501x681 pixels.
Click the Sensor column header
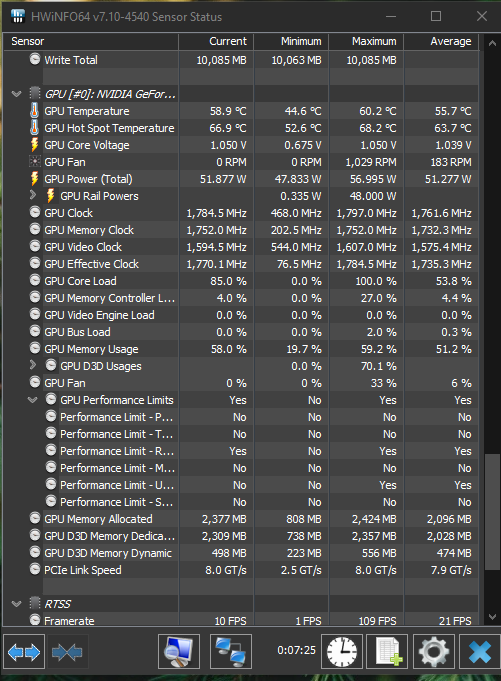[x=91, y=41]
